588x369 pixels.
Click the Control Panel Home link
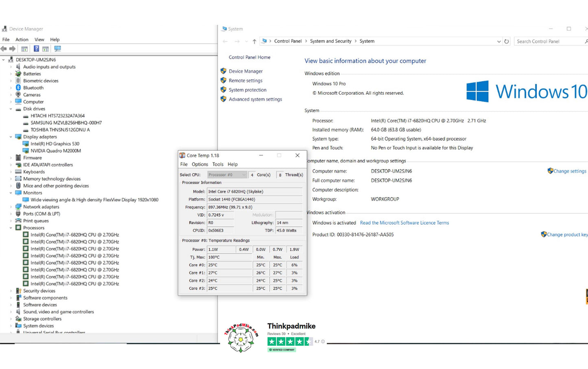pos(249,57)
